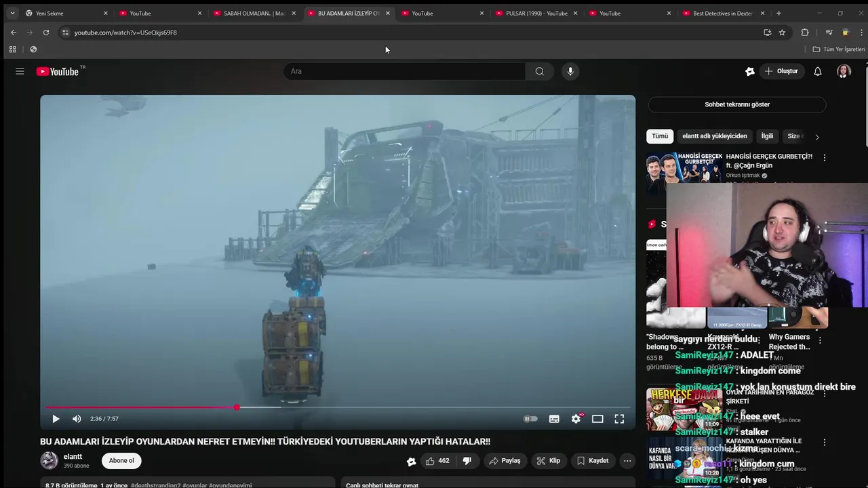Mute the video player volume
Viewport: 868px width, 488px height.
tap(77, 419)
